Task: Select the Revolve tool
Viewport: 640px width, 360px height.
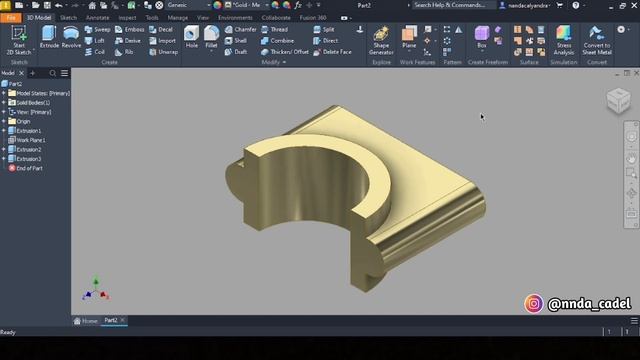Action: [x=71, y=37]
